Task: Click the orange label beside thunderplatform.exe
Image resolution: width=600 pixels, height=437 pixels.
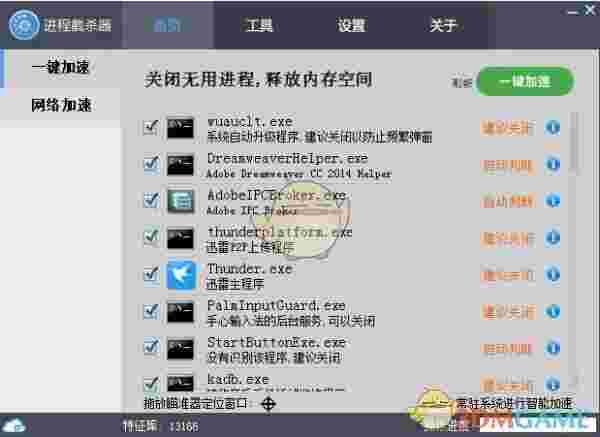Action: coord(507,238)
